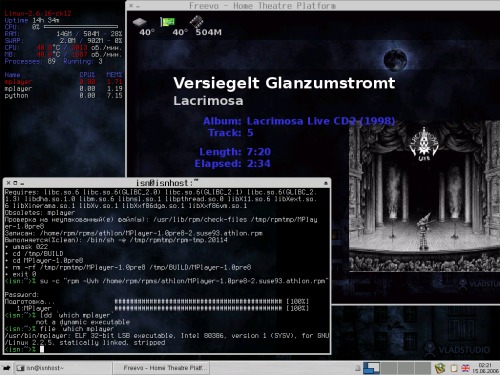This screenshot has width=500, height=375.
Task: Open the start menu icon on the taskbar
Action: [6, 368]
